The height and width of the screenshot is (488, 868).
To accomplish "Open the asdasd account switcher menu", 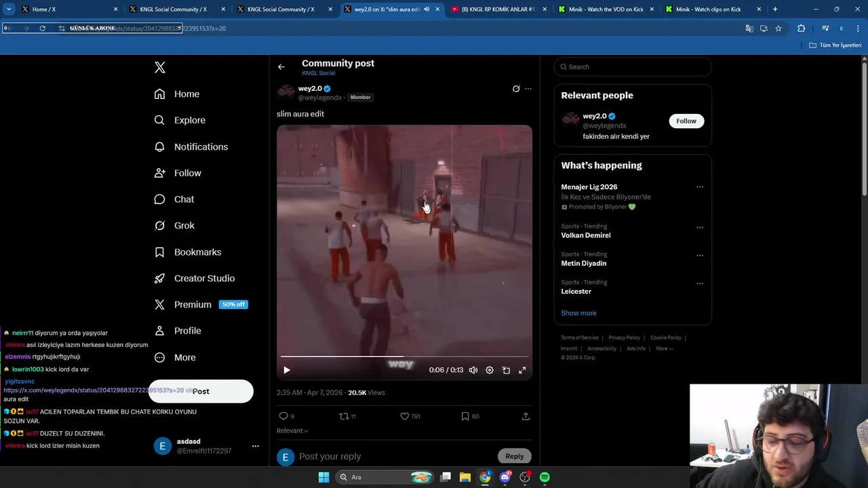I will point(256,446).
